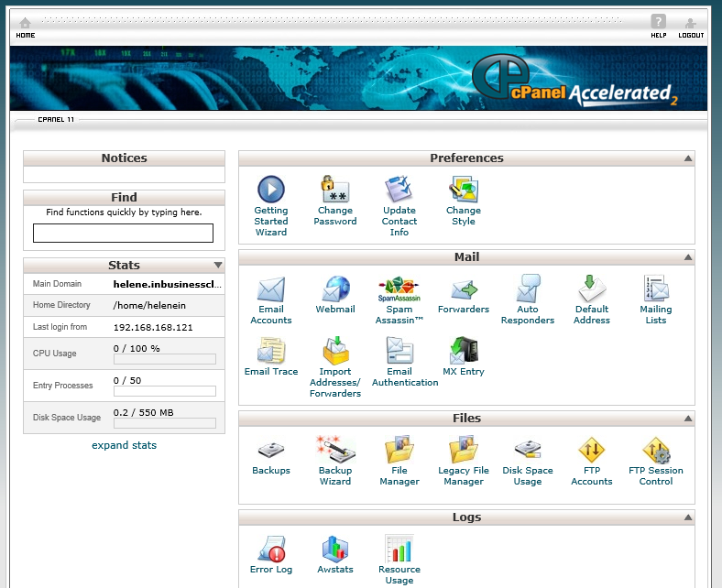Click the MX Entry text link
722x588 pixels.
click(x=464, y=371)
